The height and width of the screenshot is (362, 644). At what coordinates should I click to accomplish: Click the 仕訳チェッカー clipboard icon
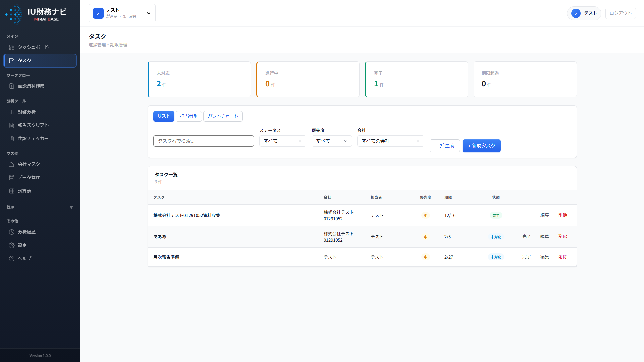tap(12, 139)
